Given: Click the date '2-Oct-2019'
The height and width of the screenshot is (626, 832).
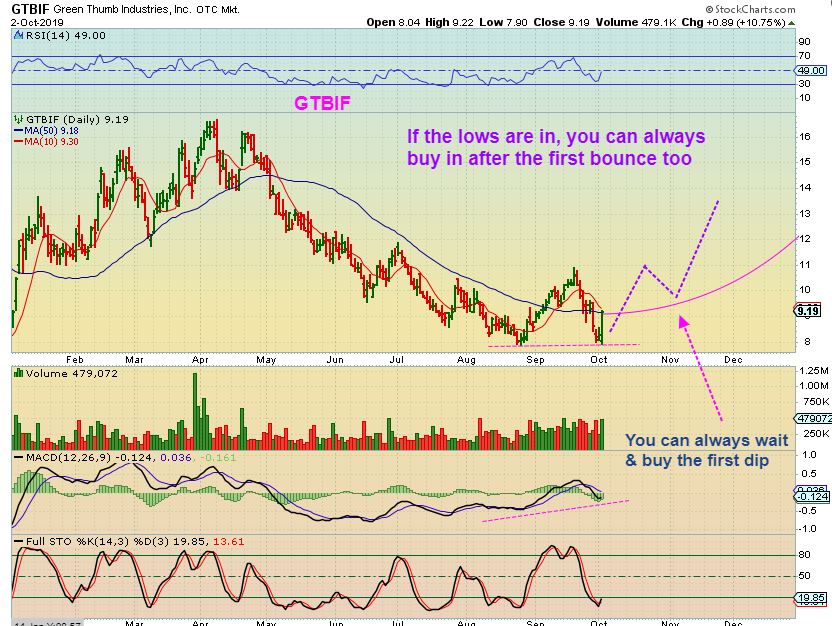Looking at the screenshot, I should [37, 23].
